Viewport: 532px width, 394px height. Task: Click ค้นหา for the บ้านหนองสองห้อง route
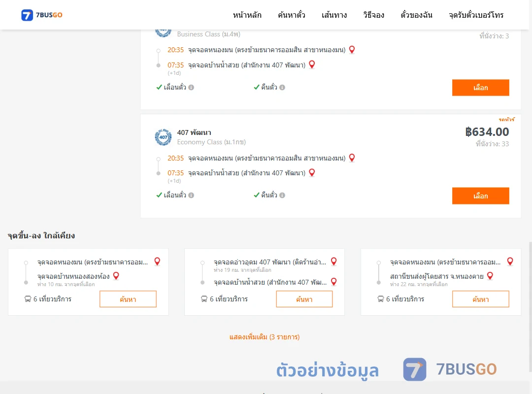pyautogui.click(x=128, y=299)
